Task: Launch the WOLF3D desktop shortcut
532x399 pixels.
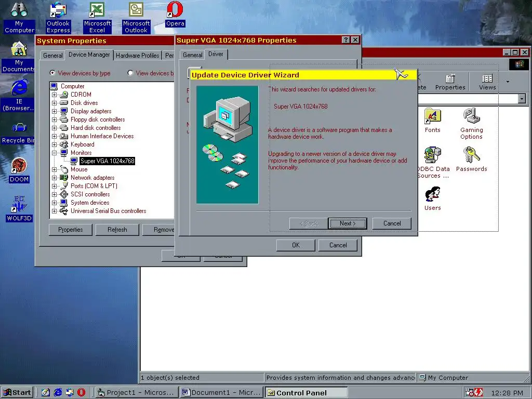Action: click(19, 209)
